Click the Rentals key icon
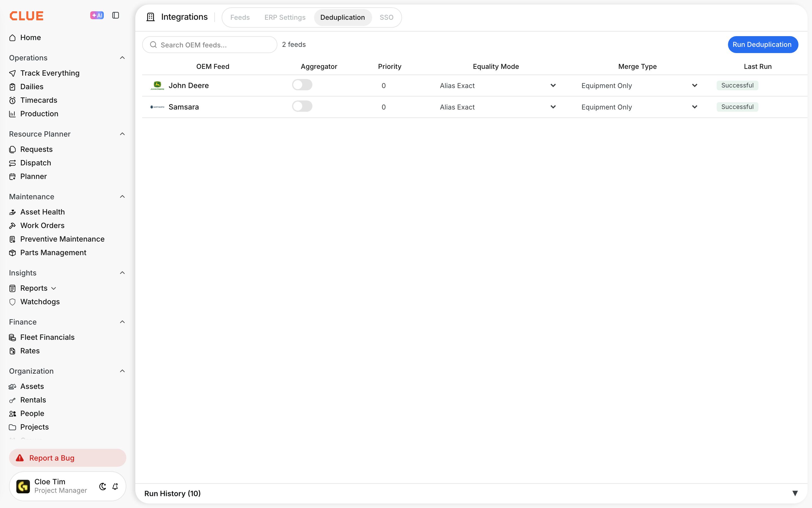This screenshot has width=812, height=508. (12, 400)
